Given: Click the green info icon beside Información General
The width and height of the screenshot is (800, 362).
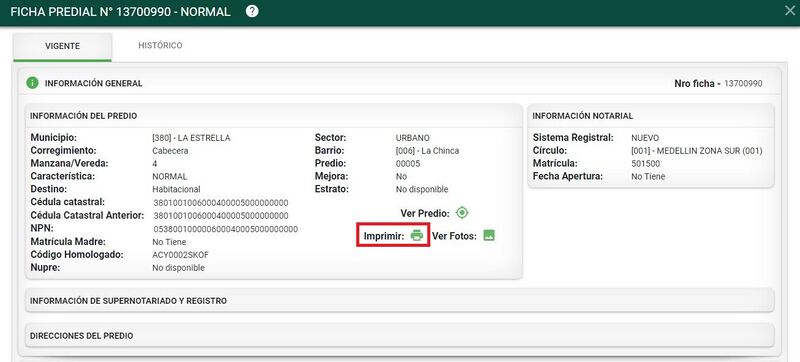Looking at the screenshot, I should coord(33,83).
